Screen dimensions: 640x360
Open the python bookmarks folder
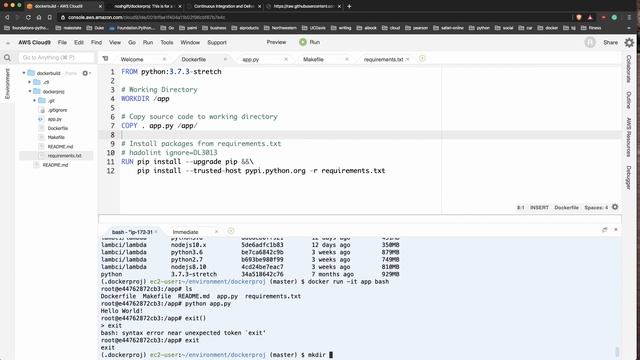[480, 28]
